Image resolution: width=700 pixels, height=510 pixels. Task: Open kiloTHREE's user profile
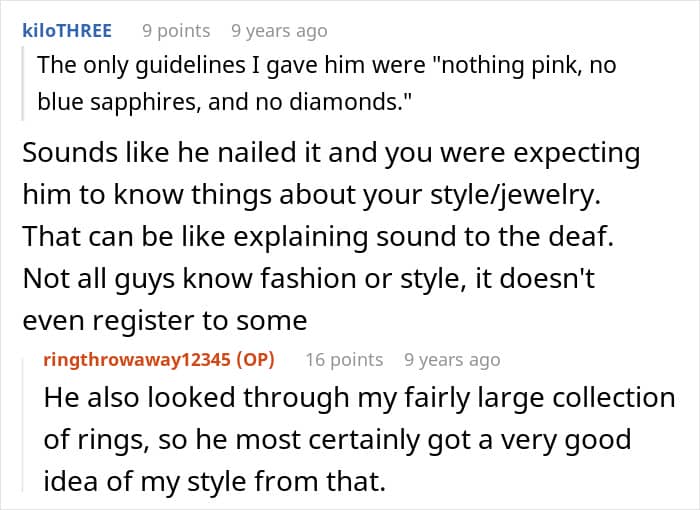click(66, 31)
